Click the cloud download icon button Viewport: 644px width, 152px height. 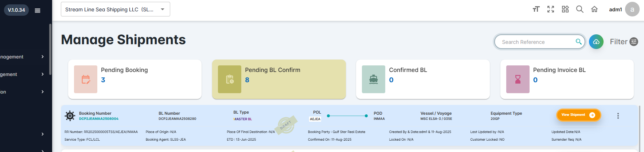[596, 42]
